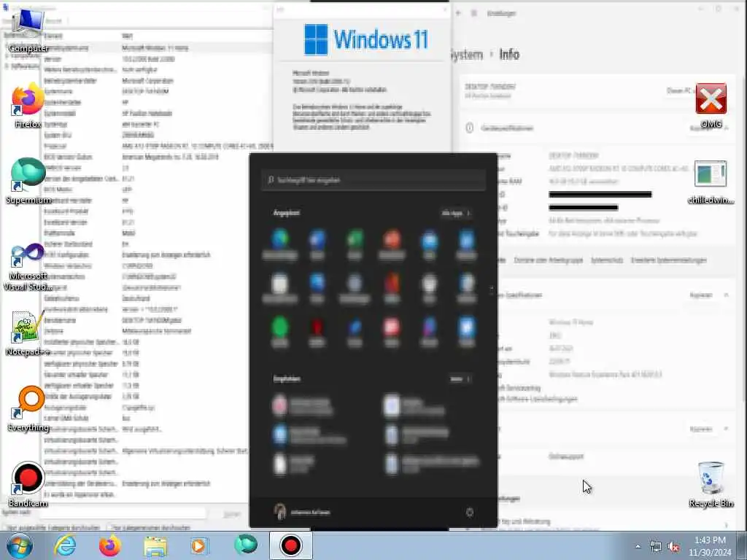Open Supermium browser from the taskbar

pos(246,545)
